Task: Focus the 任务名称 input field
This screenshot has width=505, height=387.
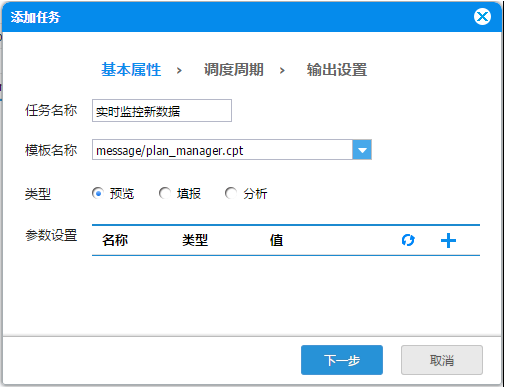Action: click(x=162, y=110)
